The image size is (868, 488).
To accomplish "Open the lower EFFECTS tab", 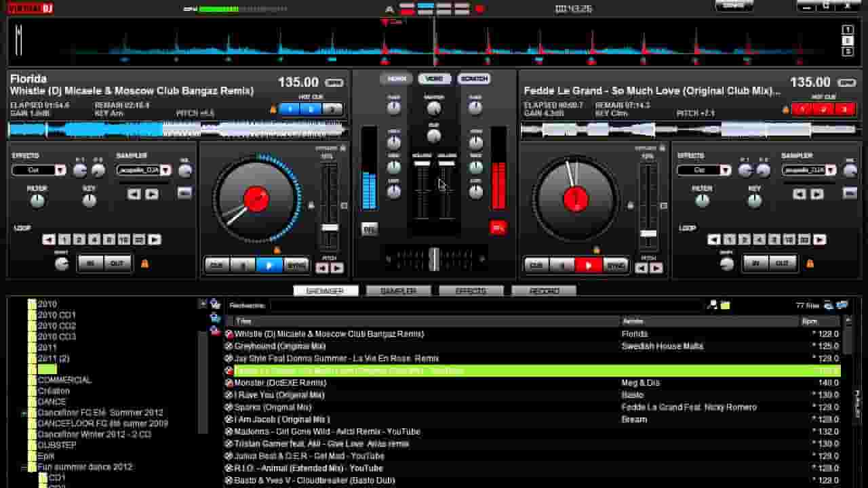I will click(x=471, y=291).
